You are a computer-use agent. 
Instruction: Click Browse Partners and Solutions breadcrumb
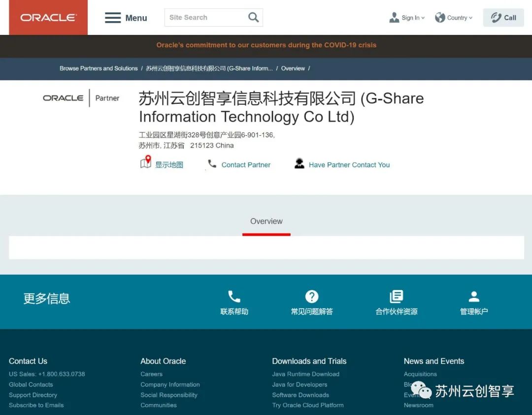tap(99, 68)
